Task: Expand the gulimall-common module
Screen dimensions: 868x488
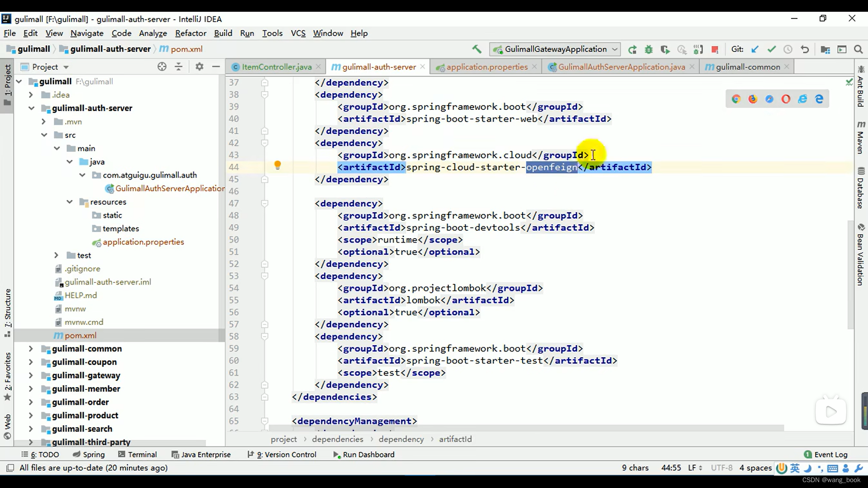Action: (31, 349)
